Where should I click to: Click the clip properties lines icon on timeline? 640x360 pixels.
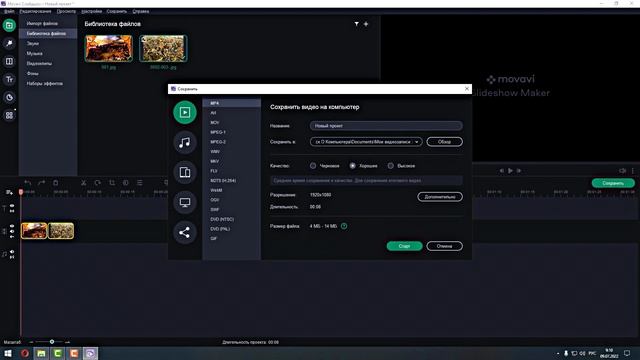click(x=140, y=183)
